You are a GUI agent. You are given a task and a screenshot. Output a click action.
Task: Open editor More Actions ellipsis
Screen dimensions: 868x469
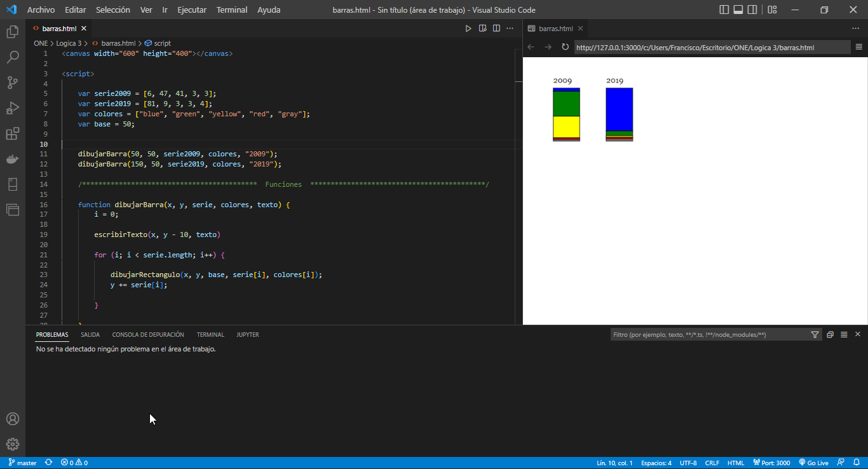pyautogui.click(x=510, y=29)
